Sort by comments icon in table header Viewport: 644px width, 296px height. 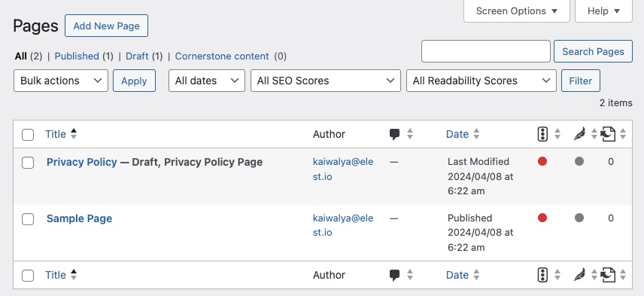coord(395,134)
